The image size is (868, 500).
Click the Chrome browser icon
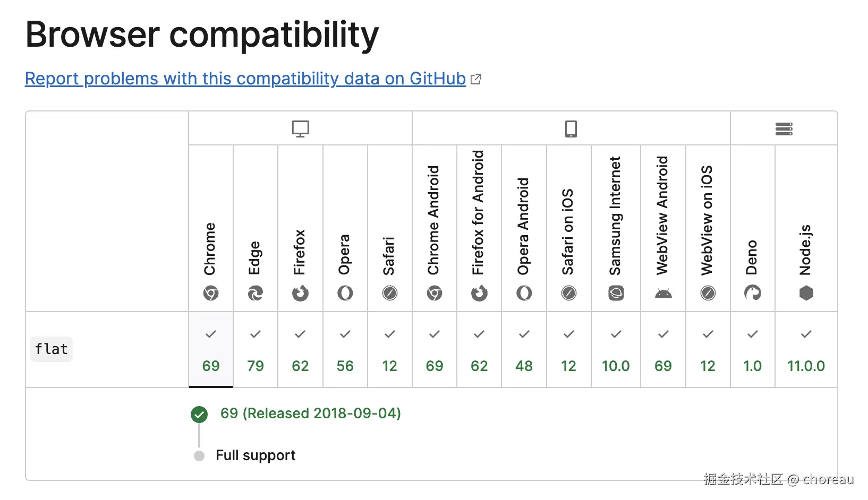[x=211, y=293]
